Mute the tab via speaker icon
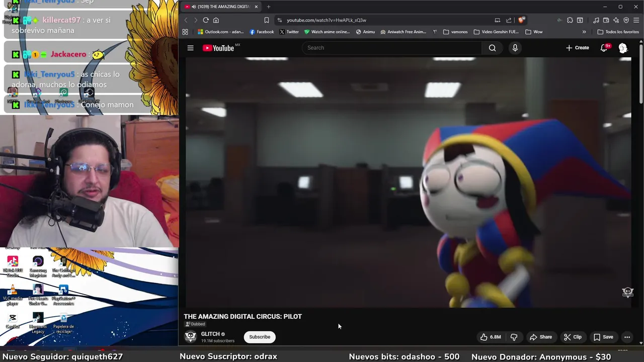 (x=194, y=7)
